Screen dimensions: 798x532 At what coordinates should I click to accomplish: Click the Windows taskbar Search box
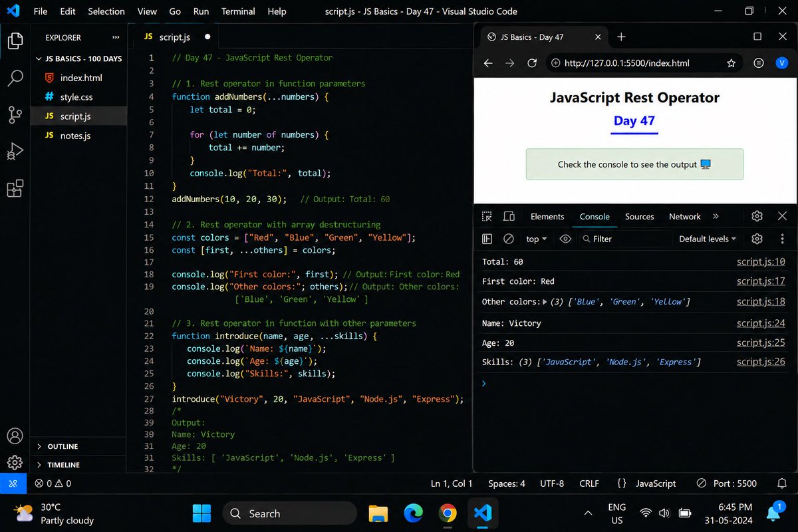289,513
